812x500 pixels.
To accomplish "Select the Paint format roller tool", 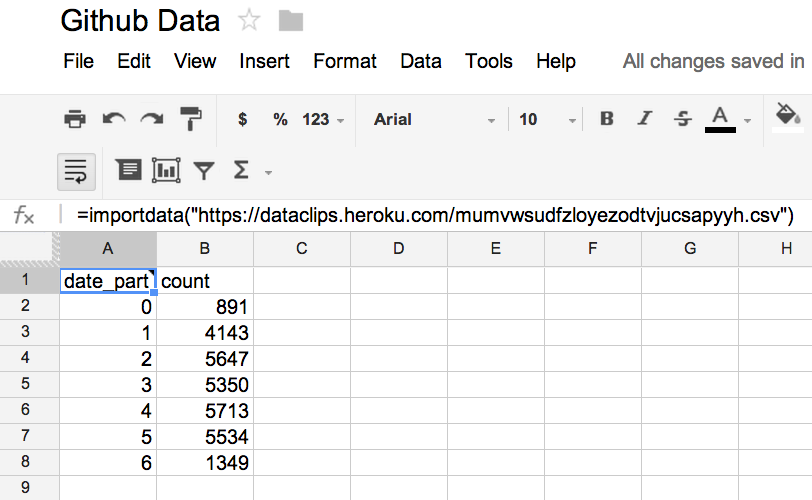I will point(190,120).
